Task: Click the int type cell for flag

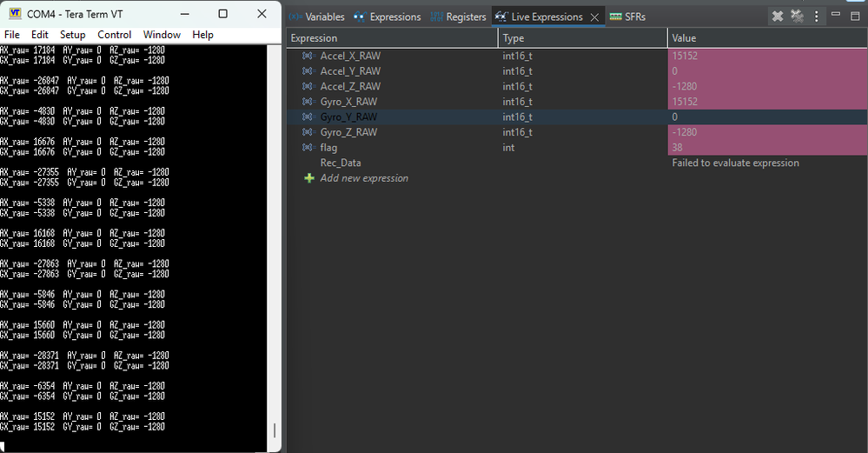Action: click(508, 147)
